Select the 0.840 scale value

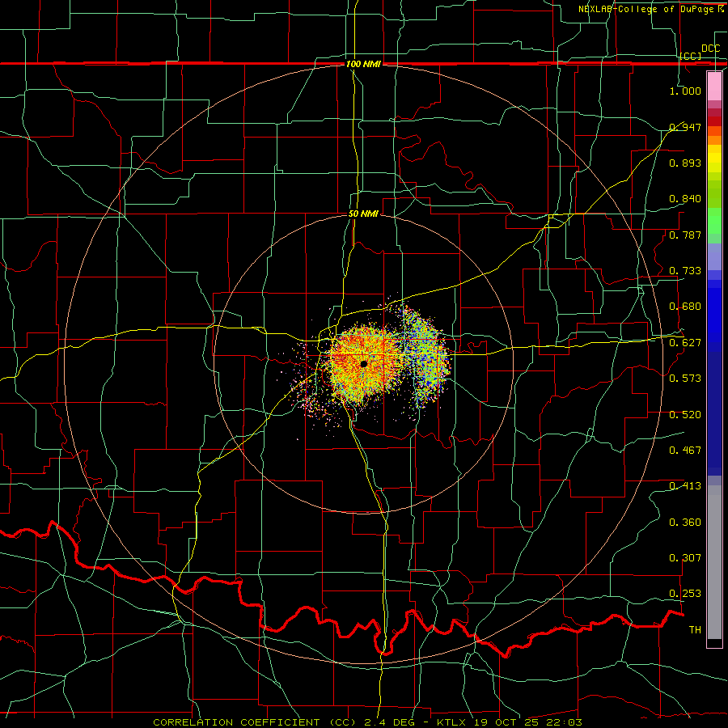click(685, 199)
